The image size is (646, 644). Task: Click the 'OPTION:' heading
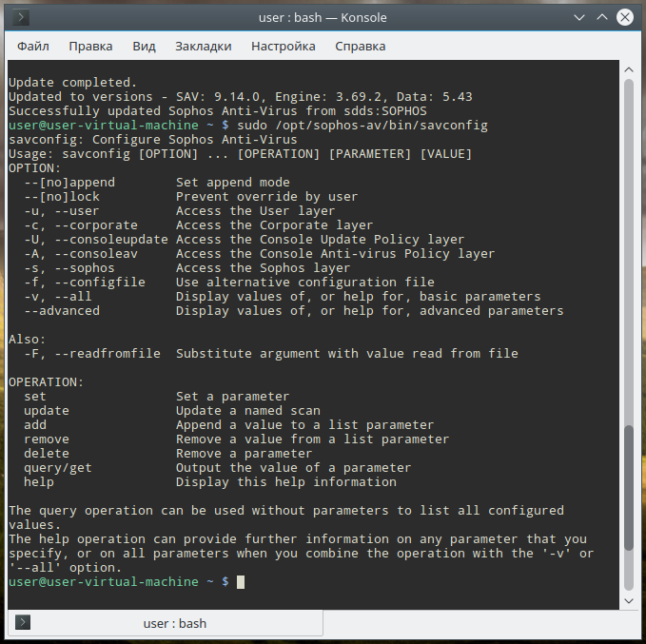(35, 168)
